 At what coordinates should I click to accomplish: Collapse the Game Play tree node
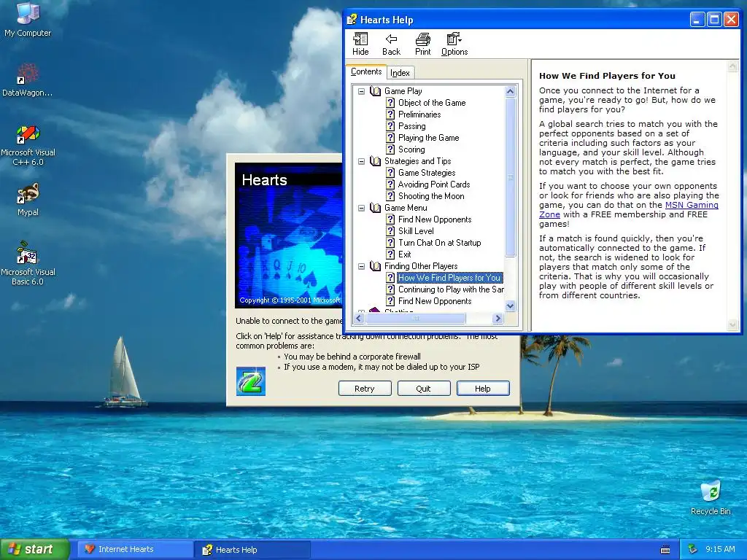362,91
